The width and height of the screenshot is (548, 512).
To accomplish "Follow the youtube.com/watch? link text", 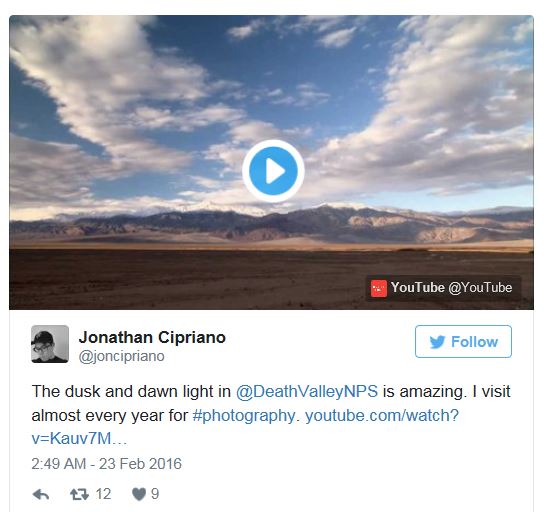I will point(382,416).
